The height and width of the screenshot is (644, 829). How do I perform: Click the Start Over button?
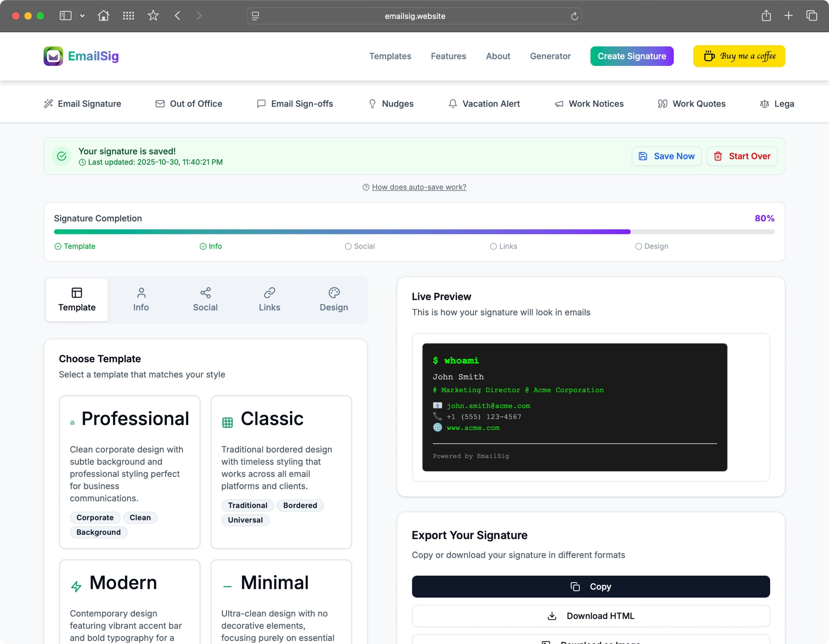[x=742, y=156]
